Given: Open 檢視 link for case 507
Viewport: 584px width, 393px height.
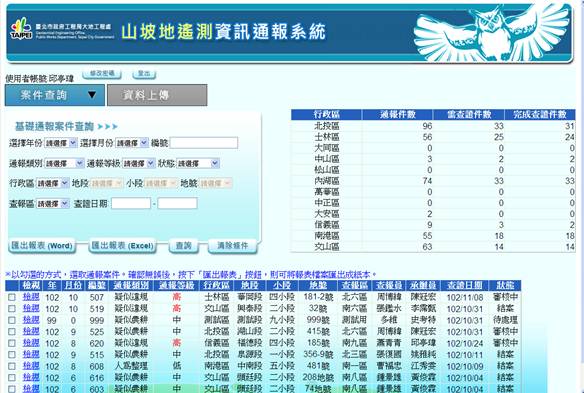Looking at the screenshot, I should point(31,297).
